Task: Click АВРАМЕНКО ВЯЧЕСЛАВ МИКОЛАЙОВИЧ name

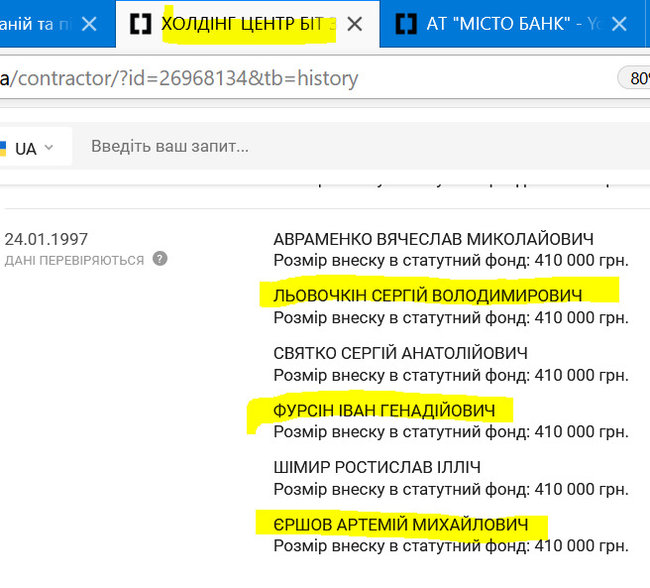Action: point(434,239)
